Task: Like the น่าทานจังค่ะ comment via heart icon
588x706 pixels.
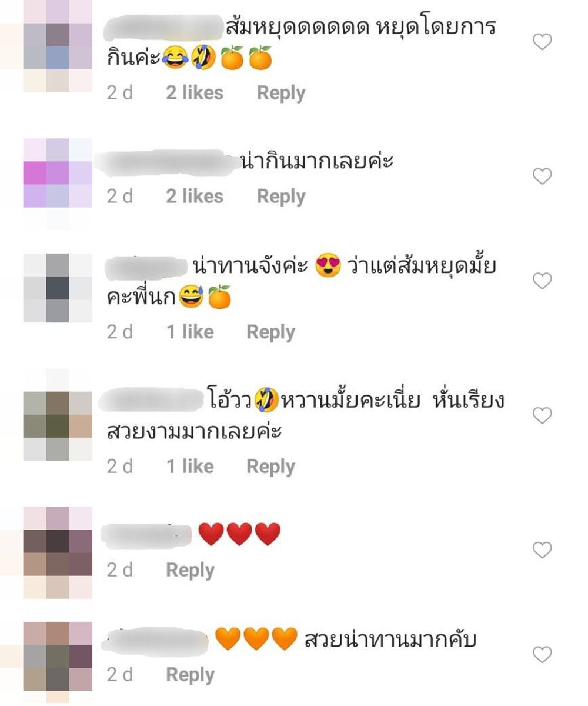Action: click(x=542, y=281)
